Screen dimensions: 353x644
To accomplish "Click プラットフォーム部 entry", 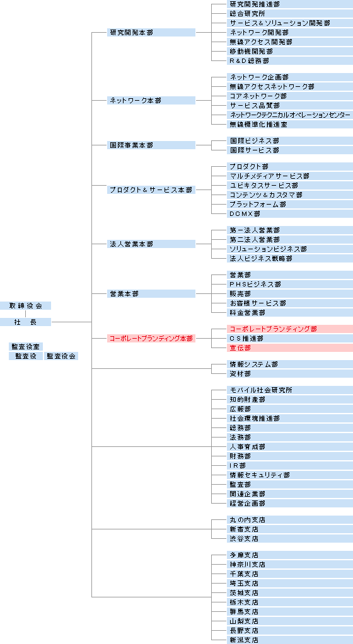I will [x=290, y=205].
